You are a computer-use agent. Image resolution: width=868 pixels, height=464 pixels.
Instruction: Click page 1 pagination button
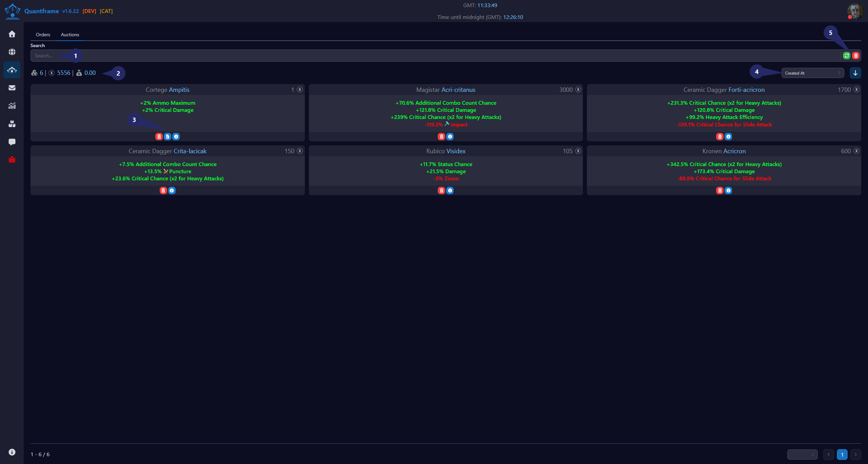tap(842, 455)
